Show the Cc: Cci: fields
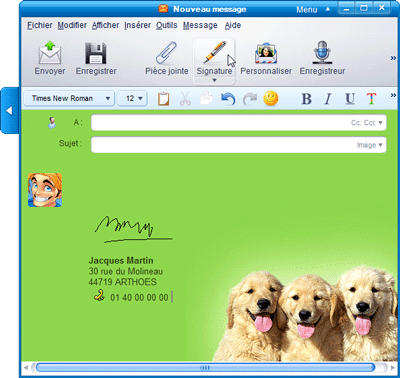 tap(366, 123)
